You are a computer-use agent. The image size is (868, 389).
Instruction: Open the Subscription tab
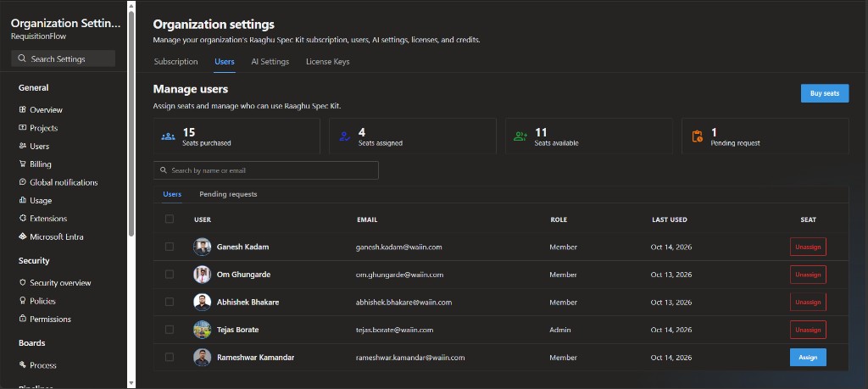(176, 61)
